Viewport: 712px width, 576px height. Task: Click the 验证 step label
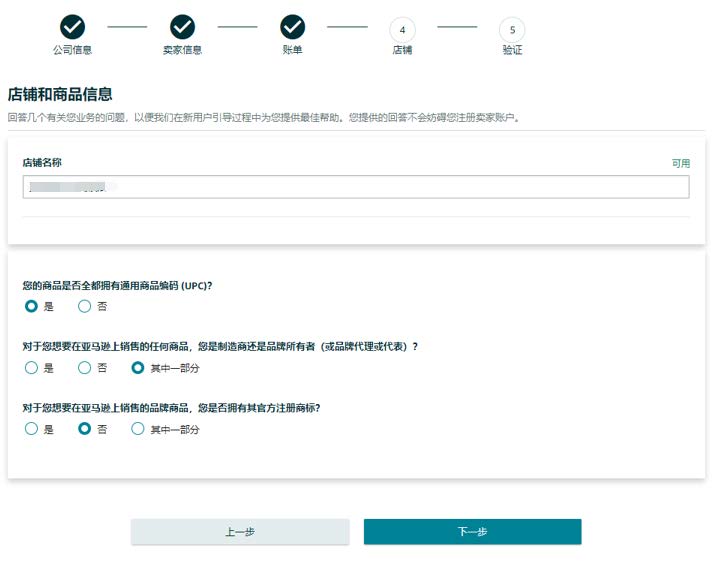coord(512,50)
